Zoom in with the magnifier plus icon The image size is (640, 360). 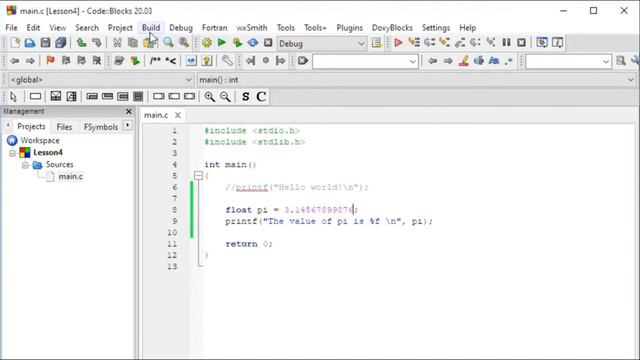[x=209, y=97]
